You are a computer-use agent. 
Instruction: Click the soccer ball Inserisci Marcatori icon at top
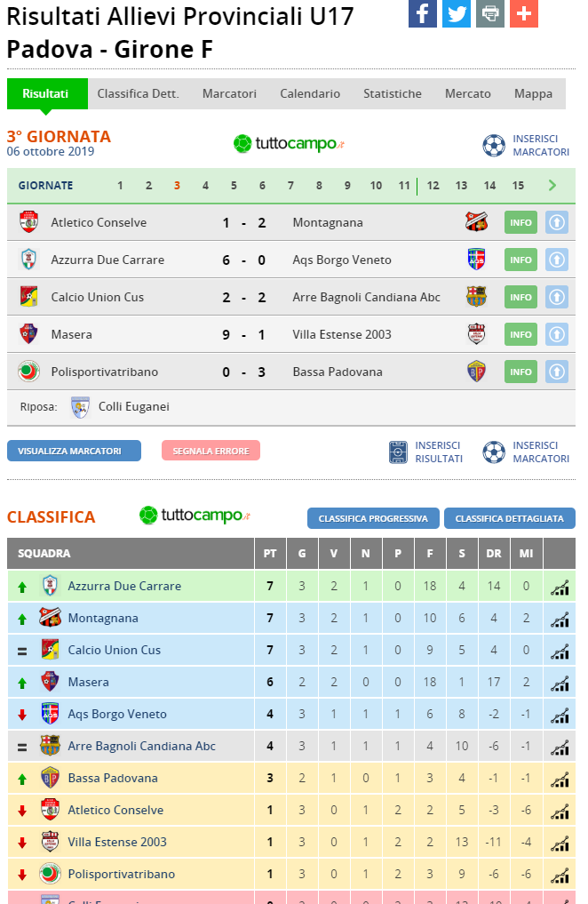coord(494,145)
